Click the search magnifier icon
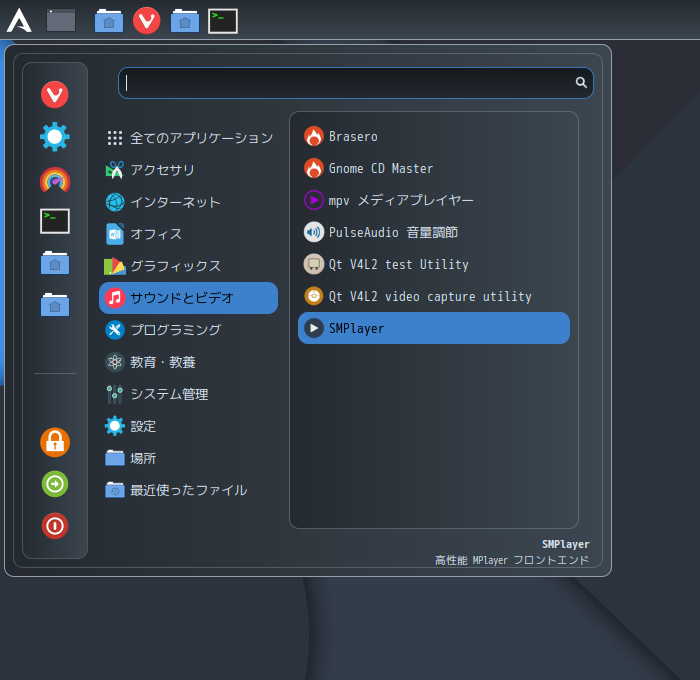700x680 pixels. [581, 82]
